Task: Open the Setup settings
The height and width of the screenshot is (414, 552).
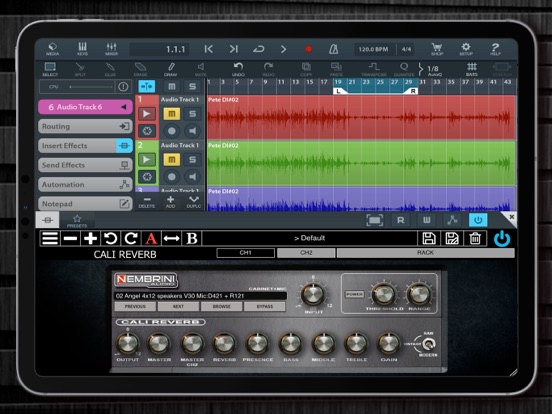Action: click(466, 49)
